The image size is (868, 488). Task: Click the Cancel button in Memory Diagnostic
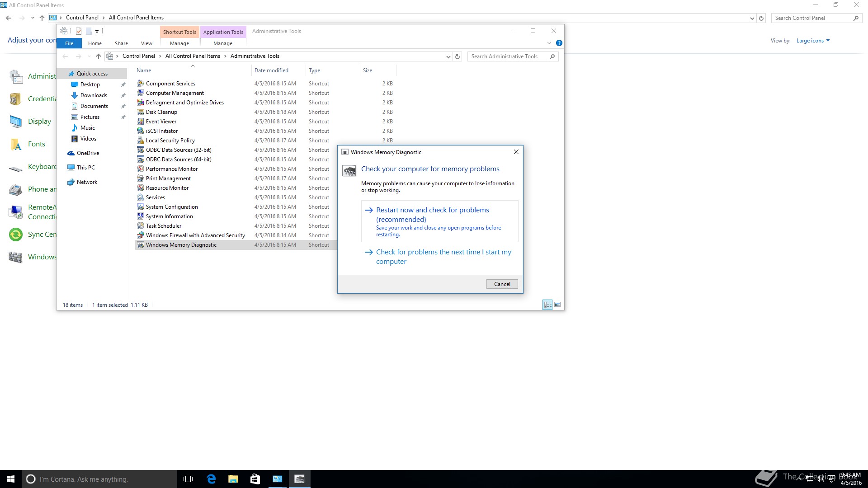point(502,284)
